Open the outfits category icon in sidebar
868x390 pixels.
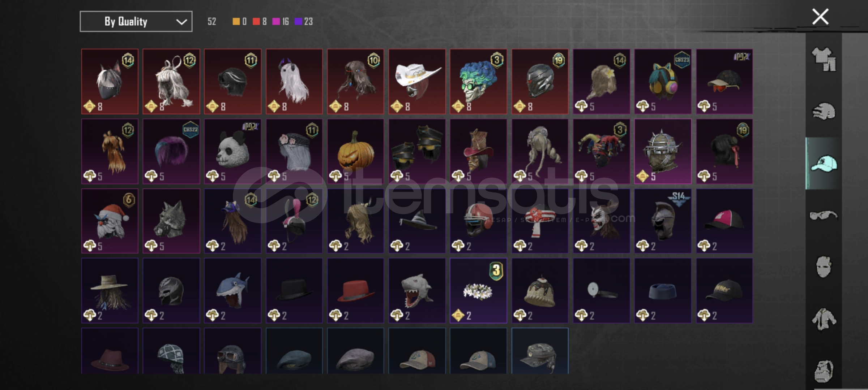tap(824, 59)
